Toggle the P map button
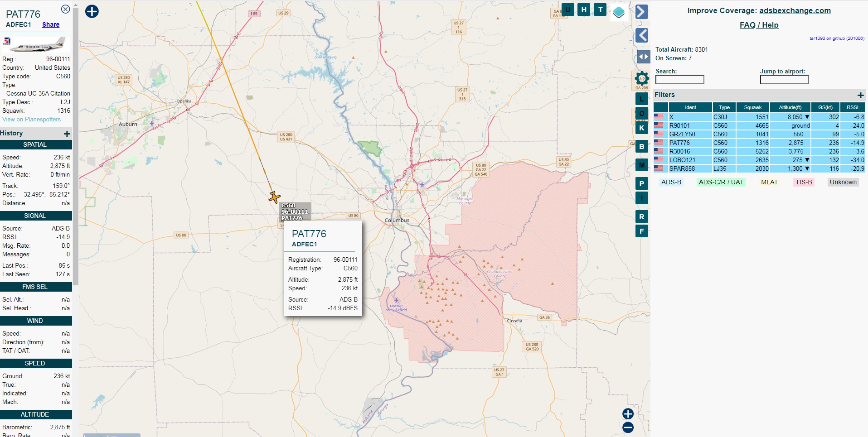This screenshot has width=868, height=437. click(x=641, y=184)
